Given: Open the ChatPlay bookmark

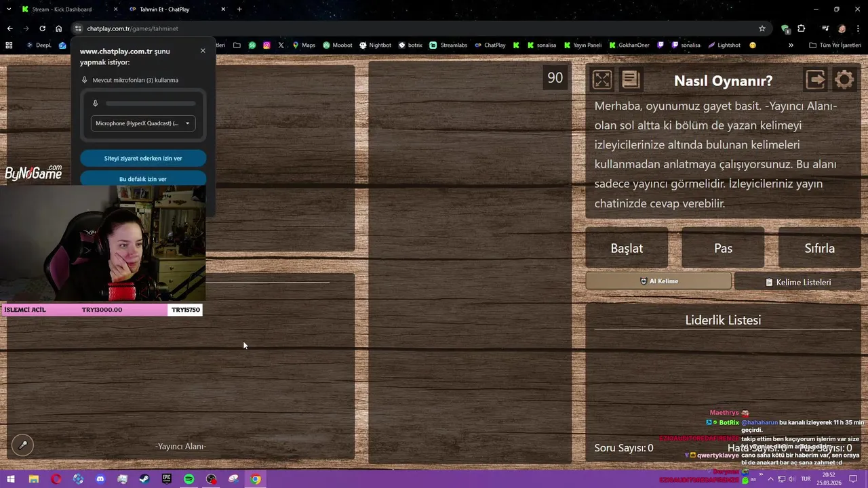Looking at the screenshot, I should [x=490, y=45].
